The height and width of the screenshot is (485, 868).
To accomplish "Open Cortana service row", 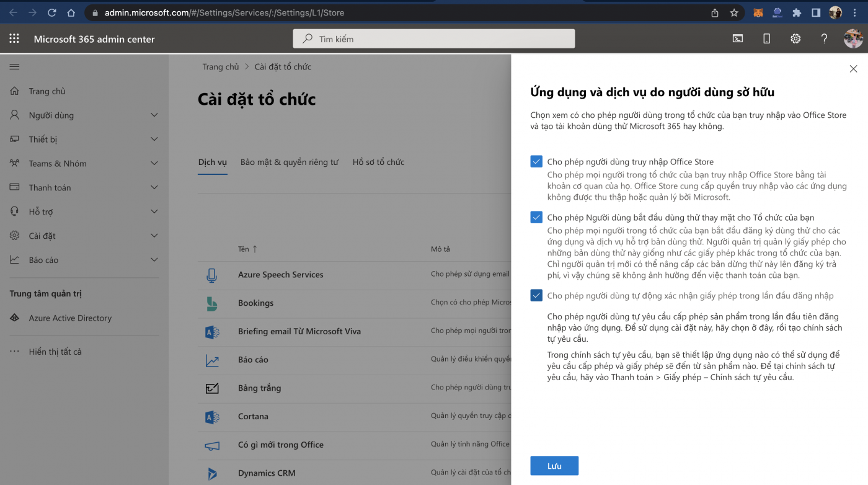I will (253, 417).
